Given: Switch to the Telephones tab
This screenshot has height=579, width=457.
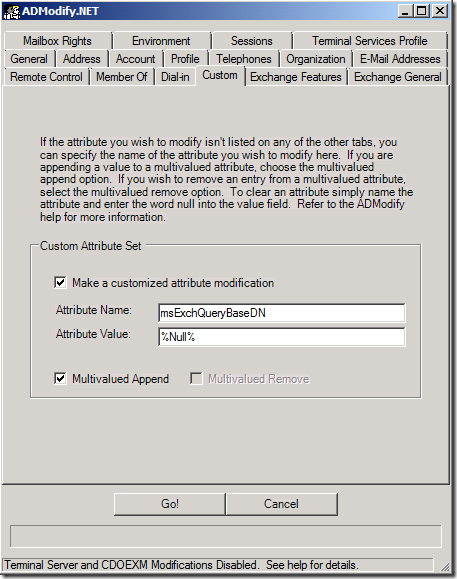Looking at the screenshot, I should click(x=244, y=59).
